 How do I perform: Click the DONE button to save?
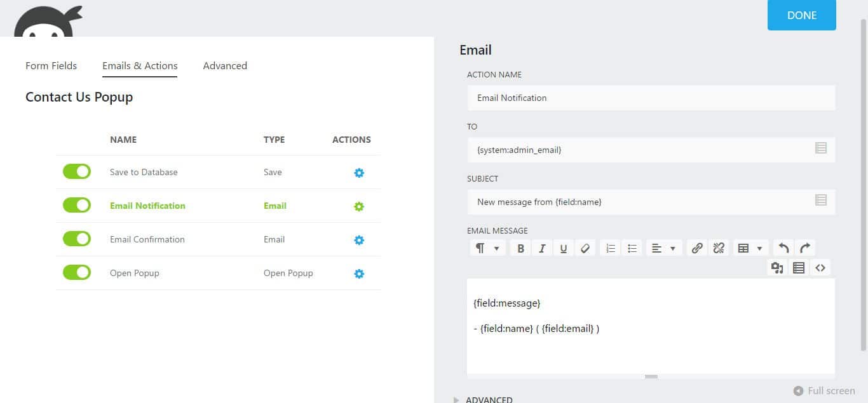coord(801,15)
